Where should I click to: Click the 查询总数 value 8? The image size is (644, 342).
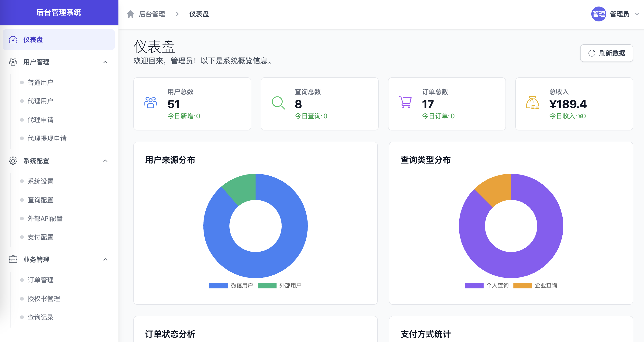pyautogui.click(x=298, y=104)
